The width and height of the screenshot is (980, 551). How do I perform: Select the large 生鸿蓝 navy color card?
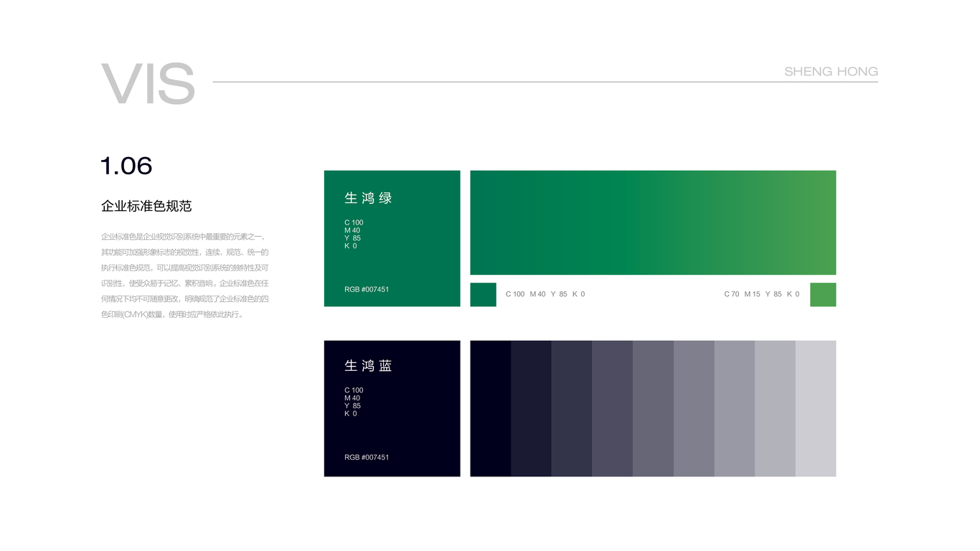pyautogui.click(x=392, y=408)
